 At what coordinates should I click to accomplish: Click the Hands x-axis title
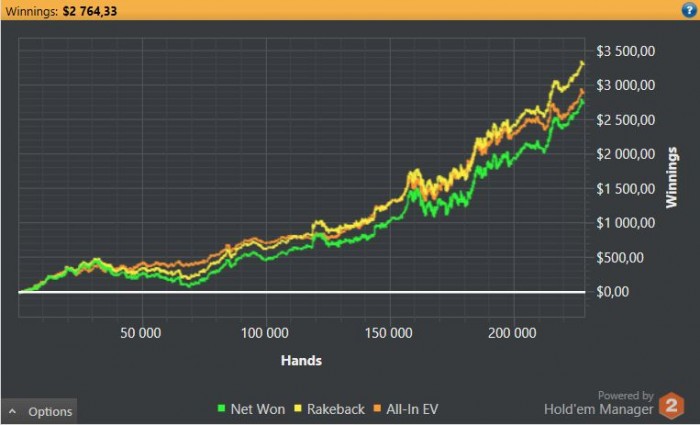[x=301, y=360]
